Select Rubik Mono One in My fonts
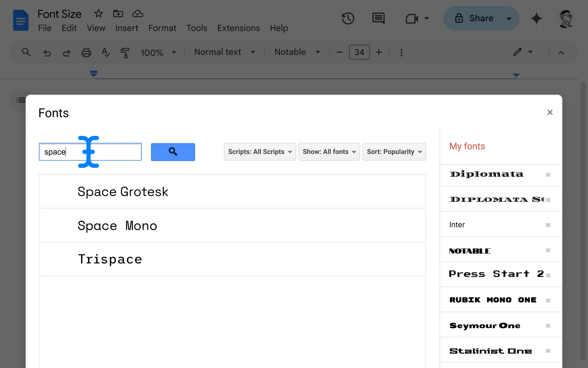Image resolution: width=588 pixels, height=368 pixels. point(493,300)
